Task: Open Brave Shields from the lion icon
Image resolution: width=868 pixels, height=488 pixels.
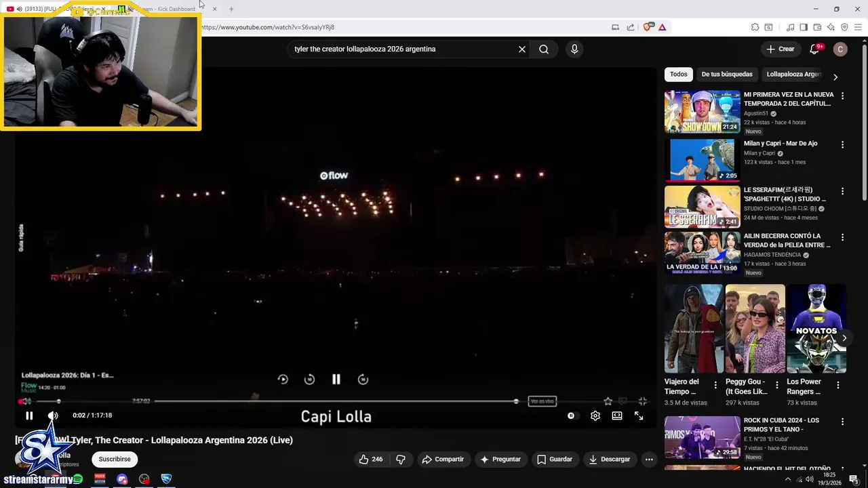Action: tap(647, 27)
